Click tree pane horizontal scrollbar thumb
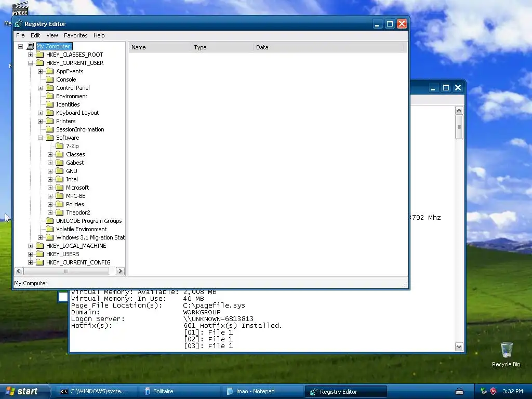The width and height of the screenshot is (532, 399). click(x=66, y=271)
